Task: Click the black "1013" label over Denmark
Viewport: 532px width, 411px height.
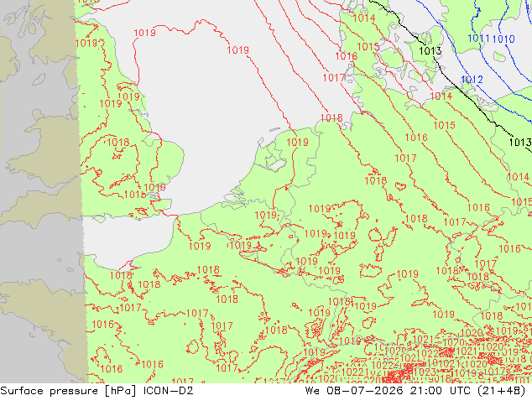Action: click(x=430, y=51)
